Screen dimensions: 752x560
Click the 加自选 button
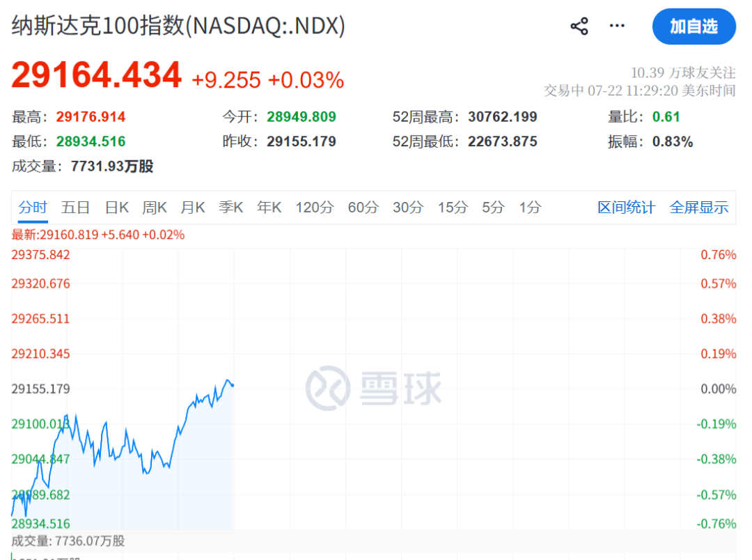pyautogui.click(x=694, y=26)
